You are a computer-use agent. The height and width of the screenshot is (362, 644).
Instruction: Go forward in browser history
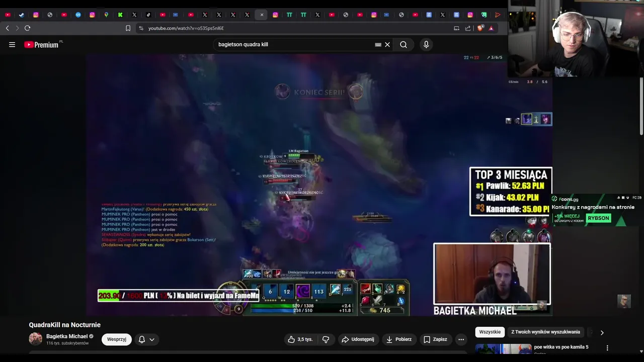click(17, 28)
